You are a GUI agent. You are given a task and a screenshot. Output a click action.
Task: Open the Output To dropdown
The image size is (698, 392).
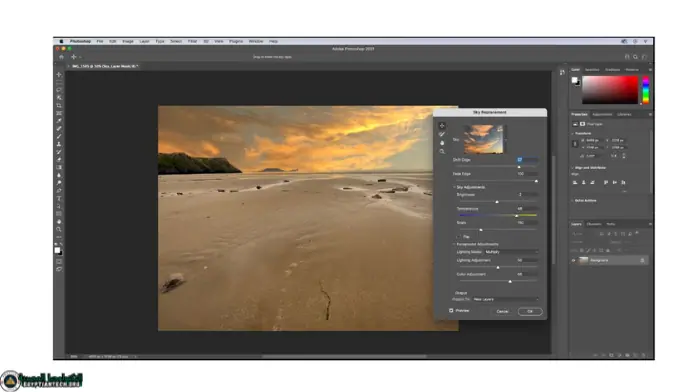[506, 299]
